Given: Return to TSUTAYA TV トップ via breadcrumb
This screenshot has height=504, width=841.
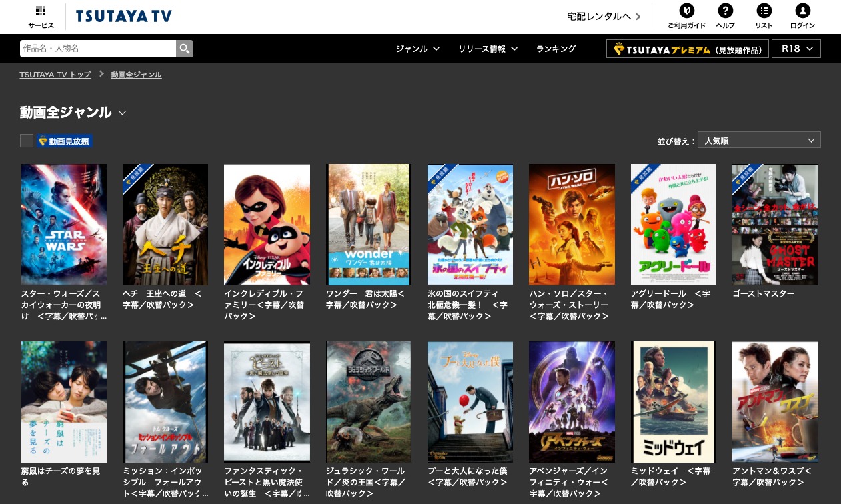Looking at the screenshot, I should point(55,75).
